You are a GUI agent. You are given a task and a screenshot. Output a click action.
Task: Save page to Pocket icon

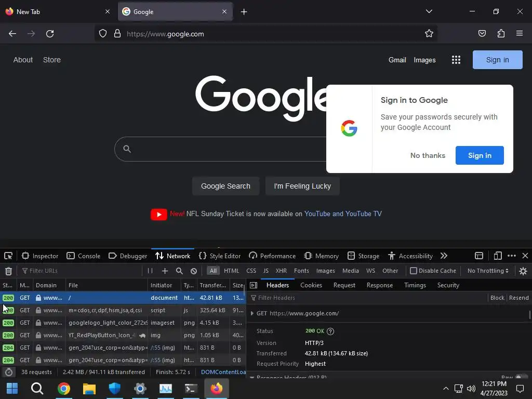click(482, 33)
